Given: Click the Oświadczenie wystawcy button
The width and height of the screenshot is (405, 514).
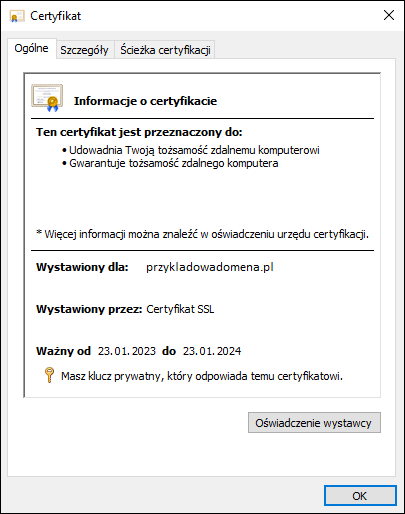Looking at the screenshot, I should (314, 423).
